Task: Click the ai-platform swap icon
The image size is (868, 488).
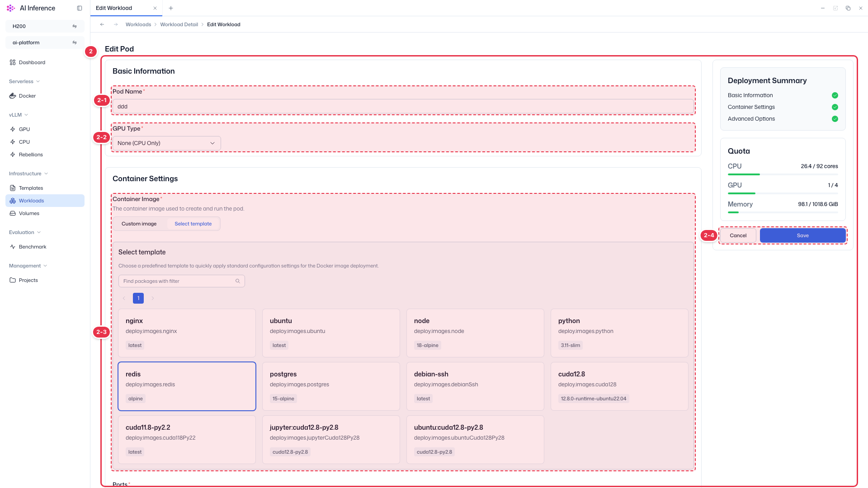Action: 75,42
